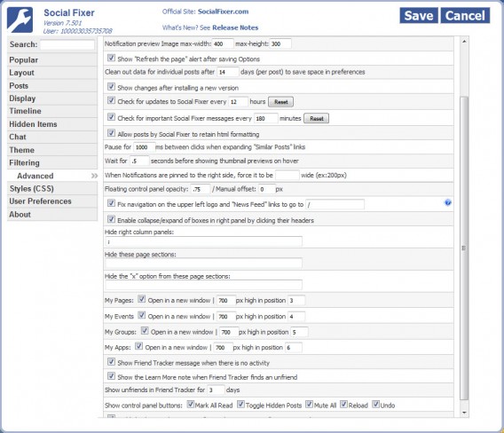Click the News Feed link destination field
This screenshot has height=433, width=504.
tap(335, 204)
